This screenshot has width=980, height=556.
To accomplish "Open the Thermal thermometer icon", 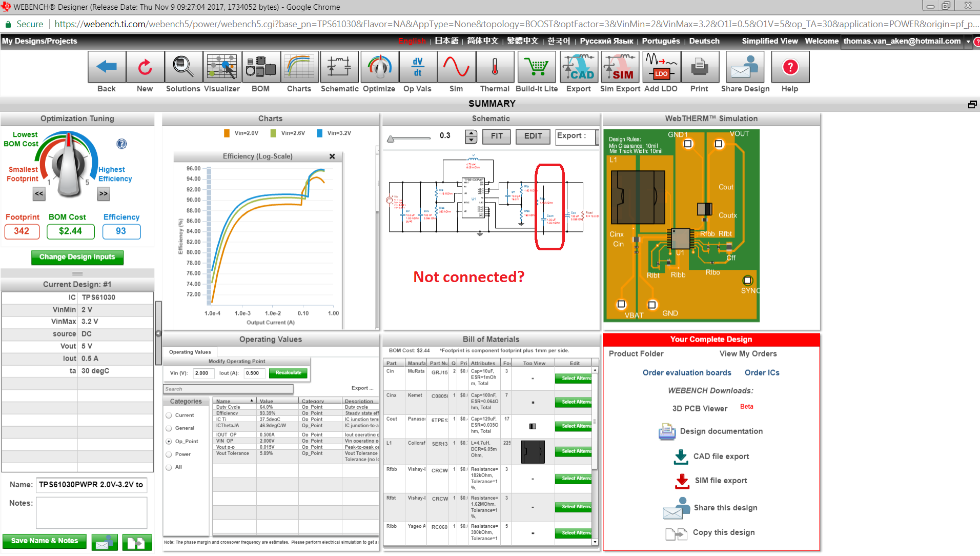I will point(495,67).
